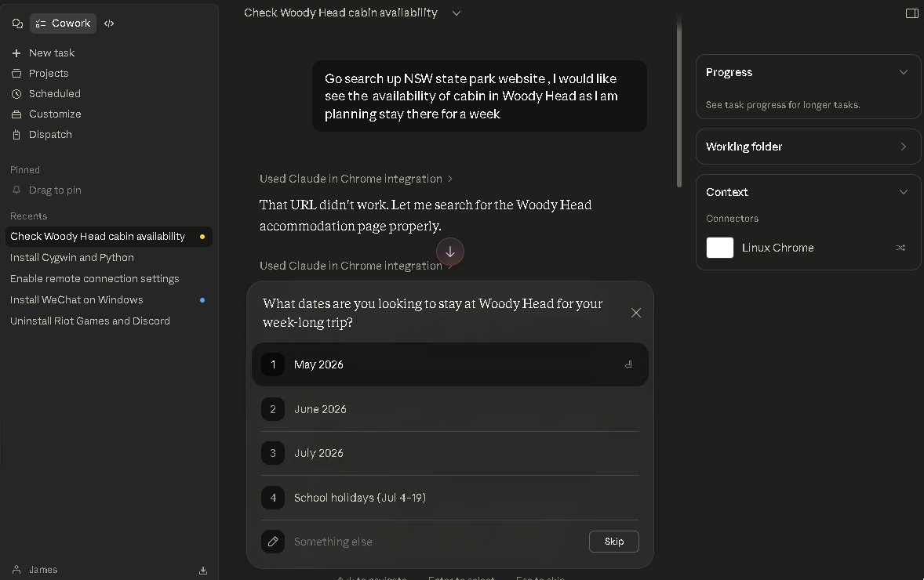Open the task title dropdown chevron
Viewport: 924px width, 580px height.
pos(457,13)
